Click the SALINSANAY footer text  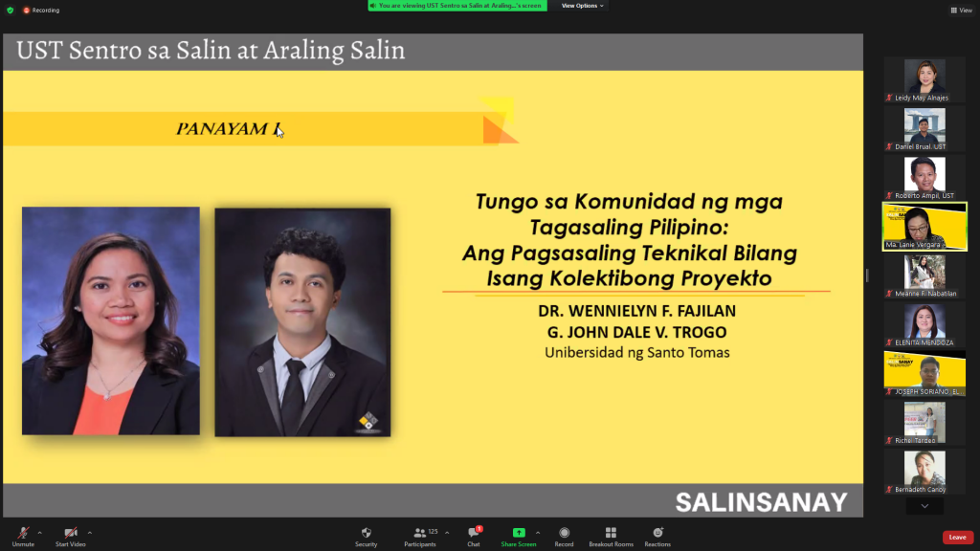(761, 502)
